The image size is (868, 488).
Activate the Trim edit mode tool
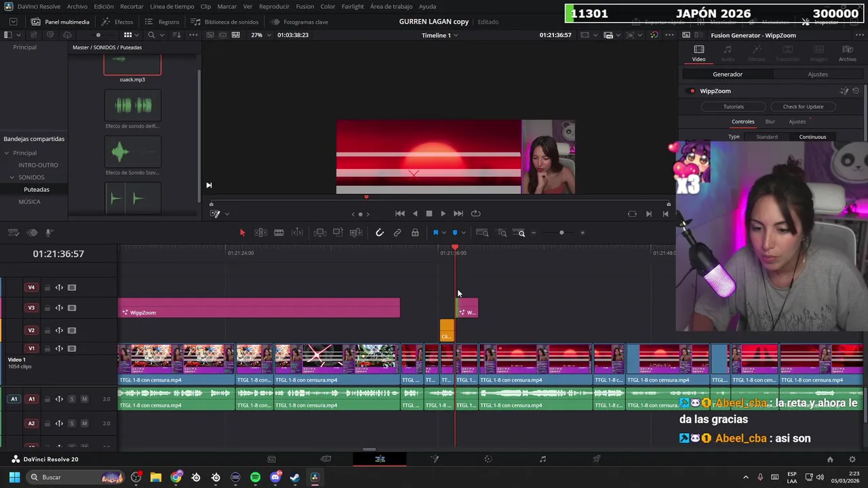(x=260, y=232)
